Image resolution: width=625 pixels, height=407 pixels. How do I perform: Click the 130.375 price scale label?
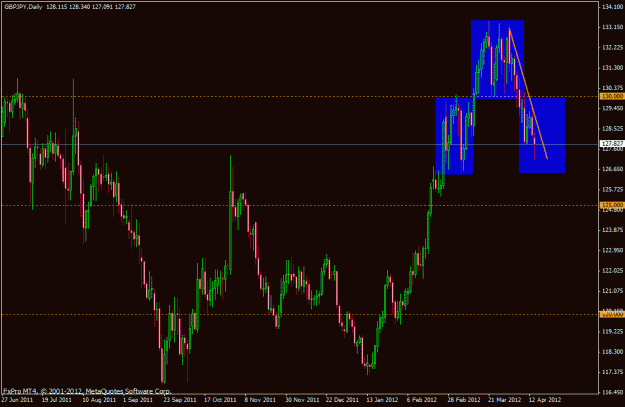[613, 88]
